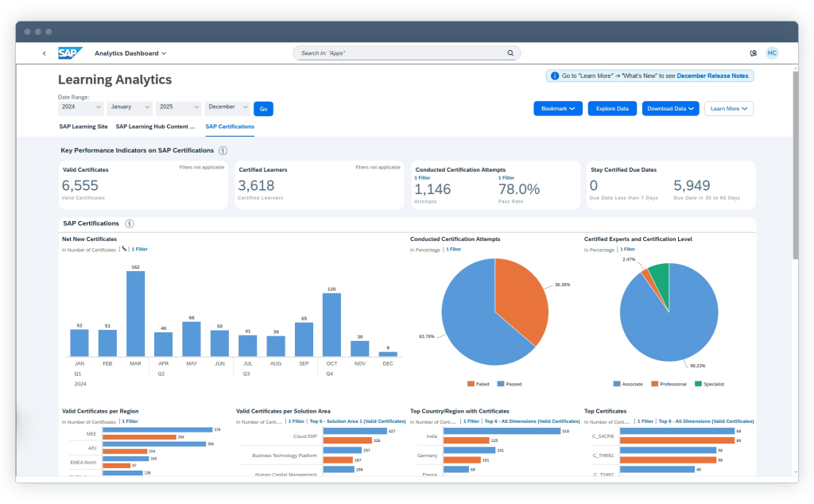Open 1 Filter link in Net New Certificates
814x504 pixels.
[139, 249]
